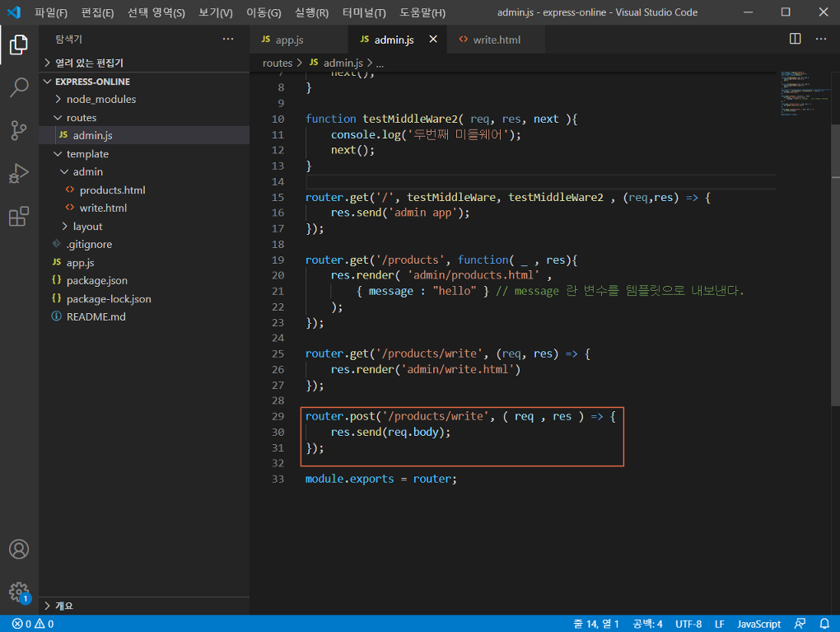Change indentation via 공백: 4 status item
The height and width of the screenshot is (632, 840).
(x=647, y=624)
